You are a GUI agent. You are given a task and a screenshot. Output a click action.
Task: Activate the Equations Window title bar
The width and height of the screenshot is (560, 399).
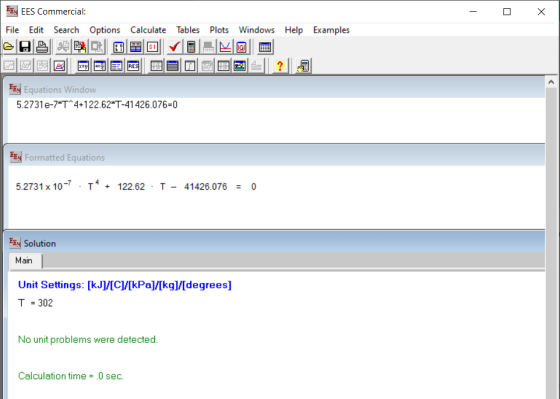tap(274, 89)
